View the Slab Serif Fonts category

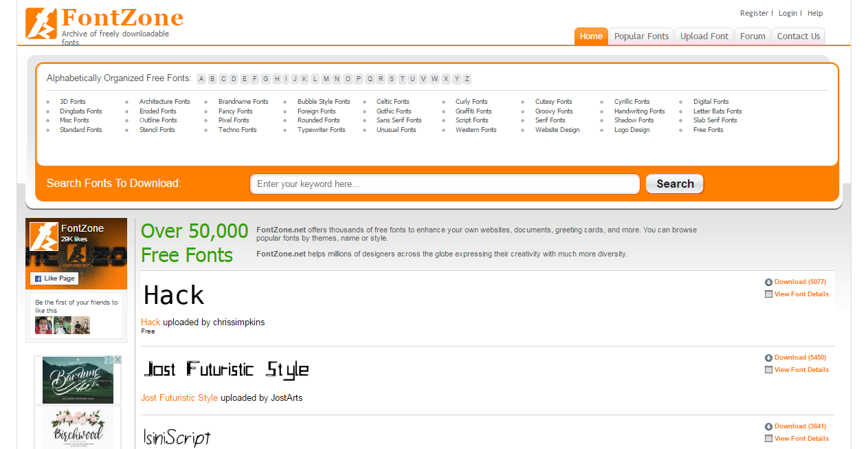(715, 120)
